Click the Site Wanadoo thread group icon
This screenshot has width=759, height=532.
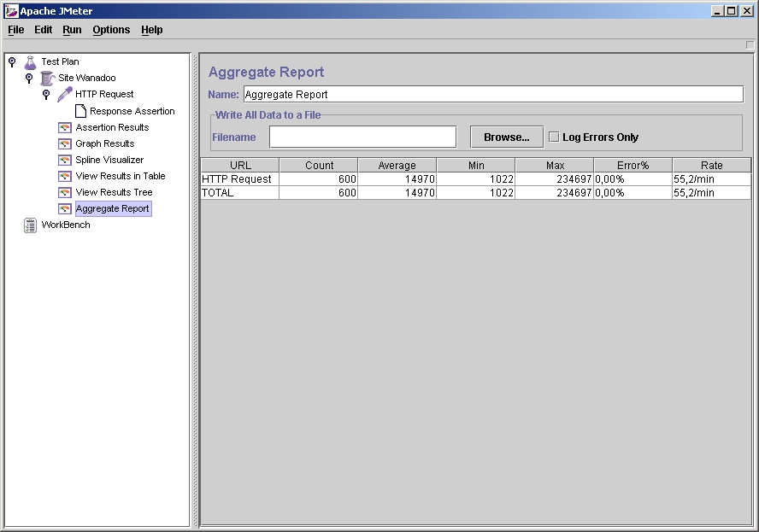click(48, 78)
